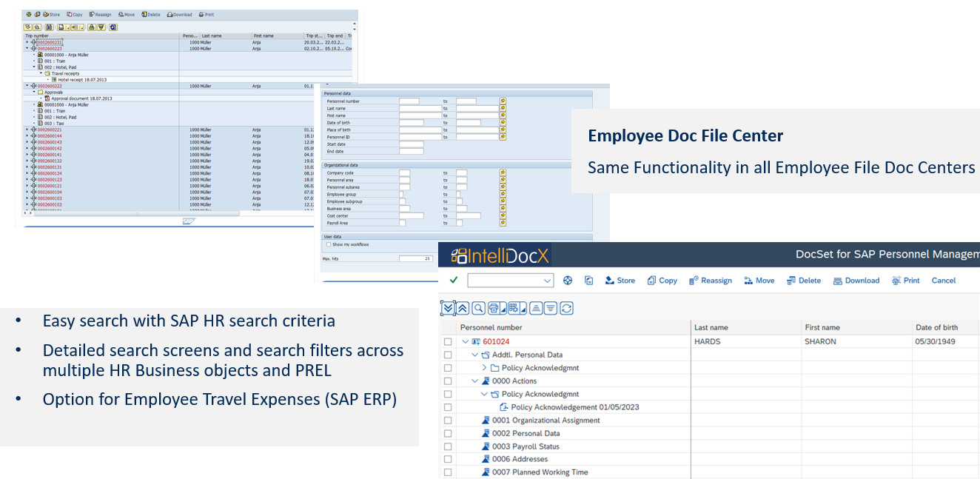Select 0007 Planned Working Time tree item
Viewport: 980px width, 479px height.
point(540,472)
